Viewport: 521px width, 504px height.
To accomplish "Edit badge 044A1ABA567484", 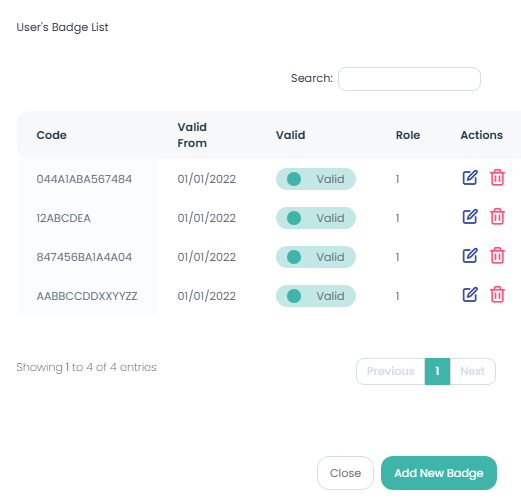I will (470, 178).
